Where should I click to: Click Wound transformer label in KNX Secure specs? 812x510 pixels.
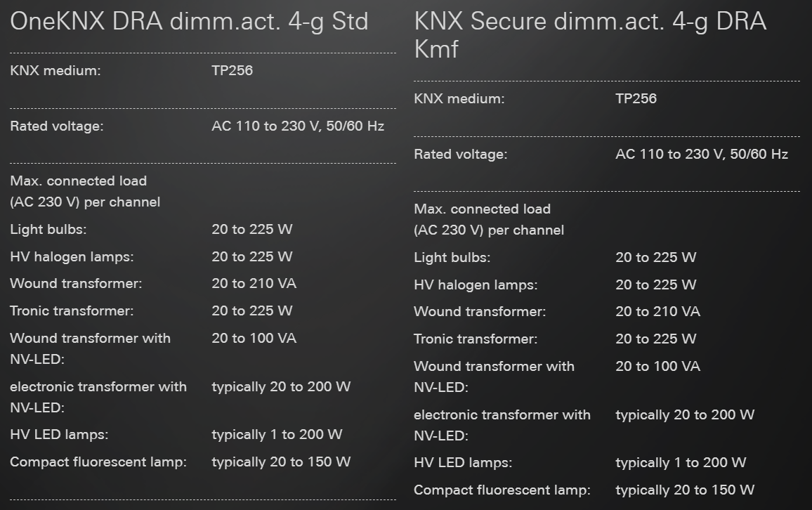point(479,311)
